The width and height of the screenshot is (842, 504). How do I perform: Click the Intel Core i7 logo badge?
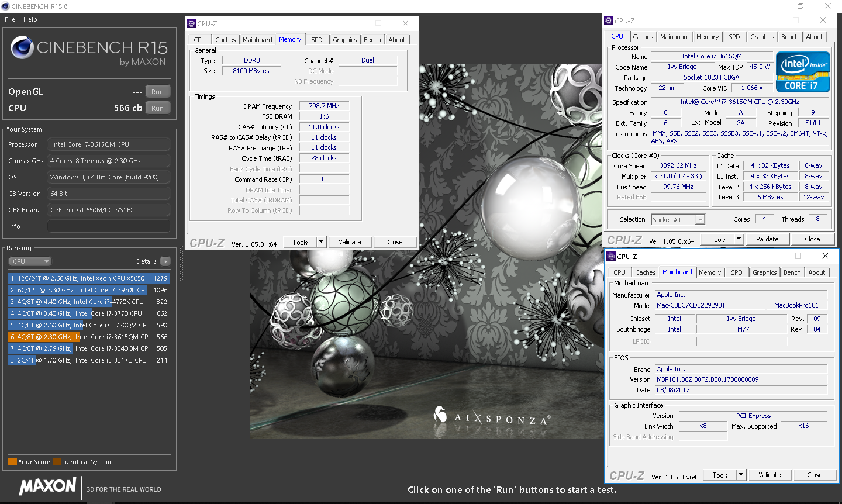pos(803,72)
